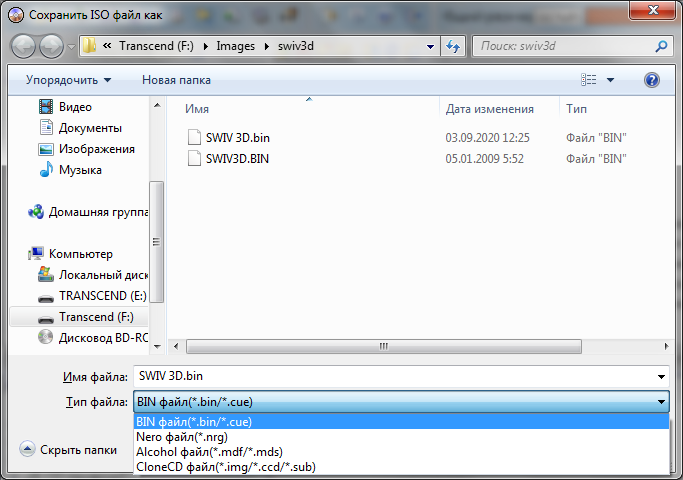Click the BD-RC disc drive icon
This screenshot has width=683, height=480.
[45, 337]
